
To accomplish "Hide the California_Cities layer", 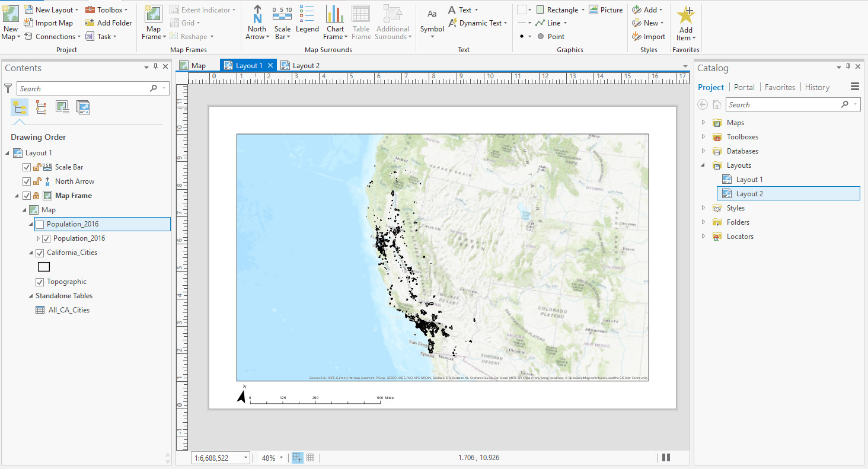I will [x=39, y=252].
